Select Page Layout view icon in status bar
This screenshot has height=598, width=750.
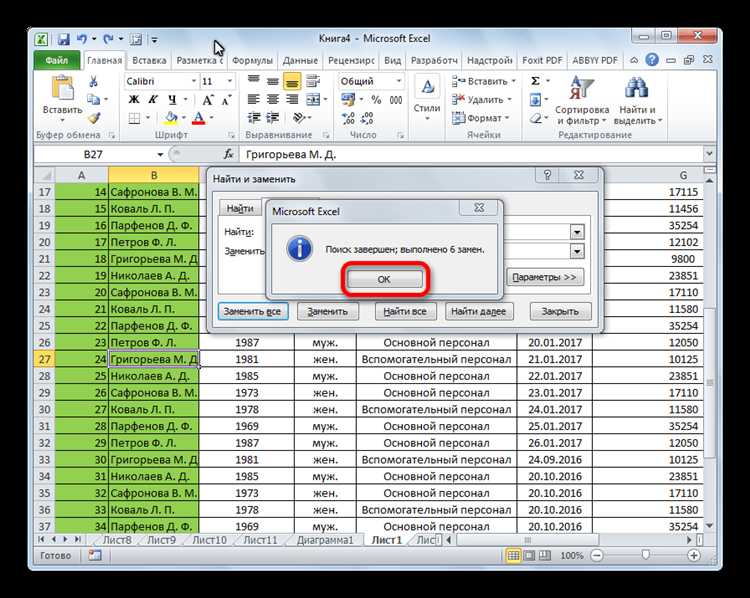coord(529,555)
